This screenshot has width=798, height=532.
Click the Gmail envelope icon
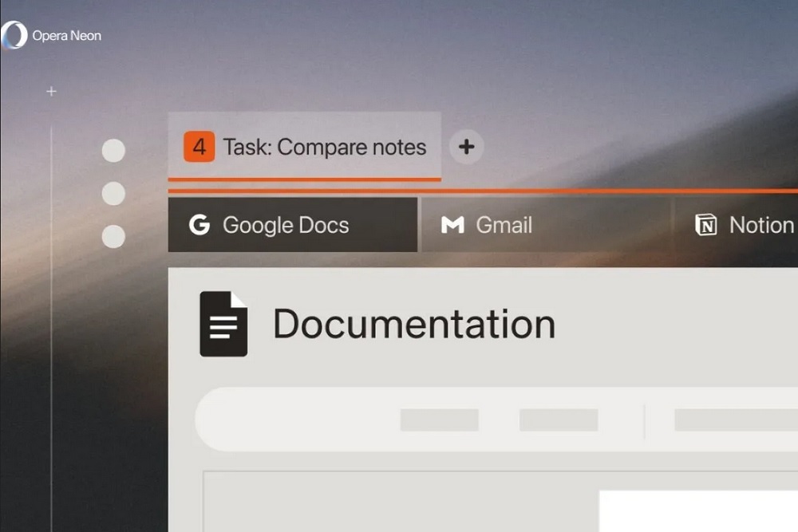point(452,225)
